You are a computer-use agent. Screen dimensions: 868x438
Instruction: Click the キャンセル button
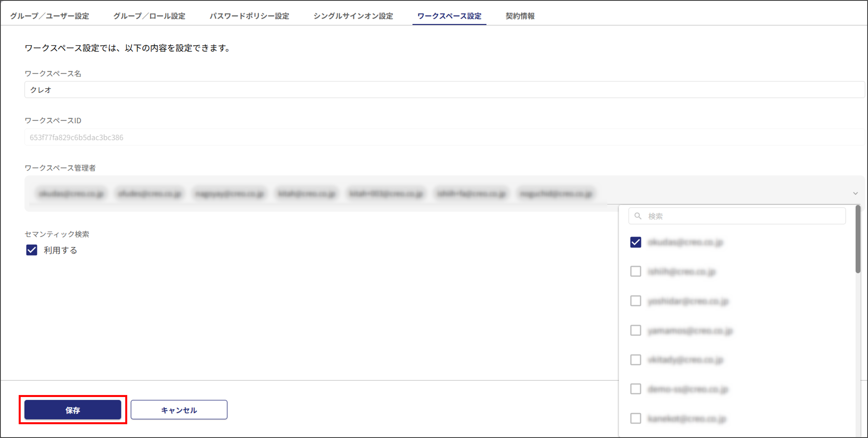pyautogui.click(x=179, y=410)
